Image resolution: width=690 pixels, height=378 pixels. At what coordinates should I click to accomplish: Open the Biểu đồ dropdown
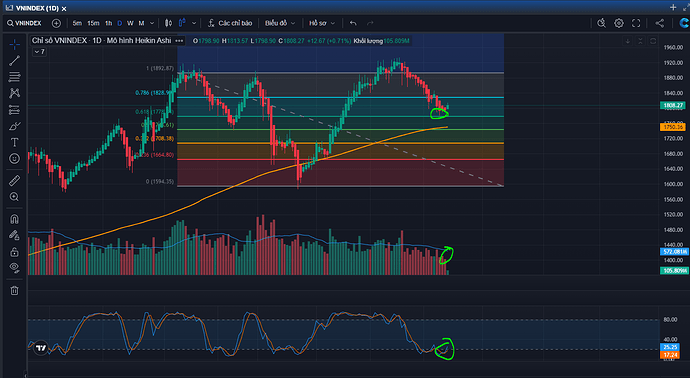(280, 23)
